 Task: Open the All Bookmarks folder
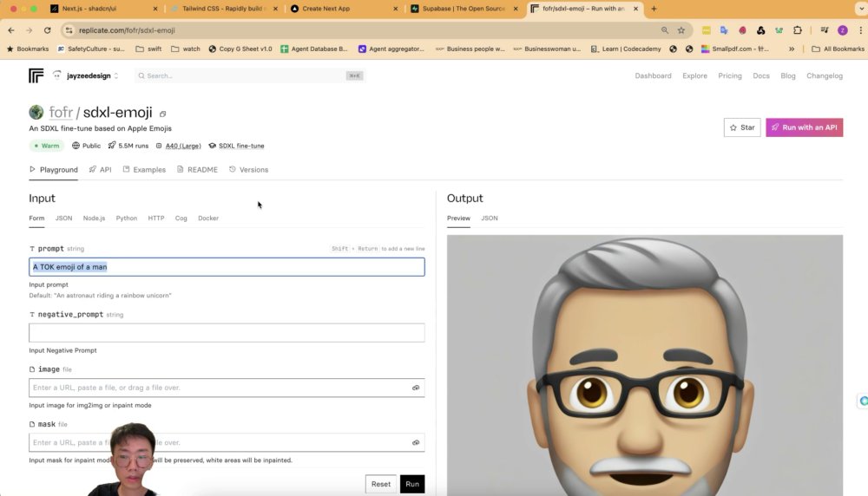point(838,49)
